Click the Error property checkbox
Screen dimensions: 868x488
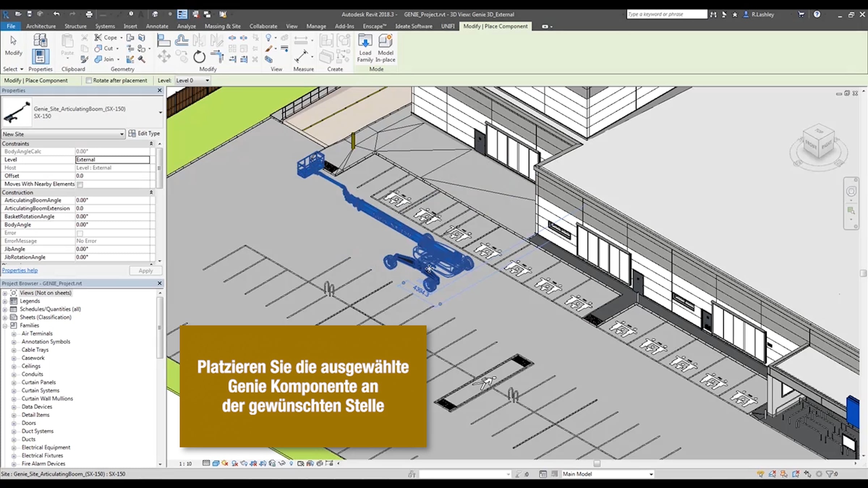click(80, 233)
